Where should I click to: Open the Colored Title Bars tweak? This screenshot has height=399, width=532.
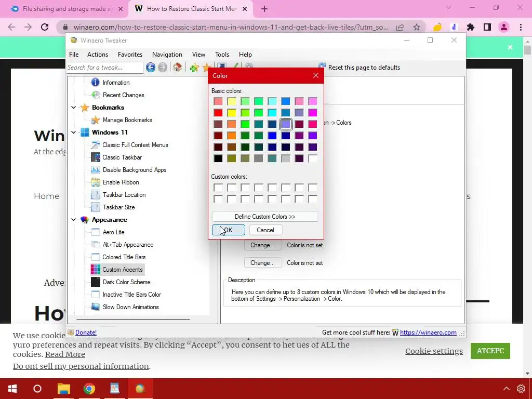click(x=124, y=257)
